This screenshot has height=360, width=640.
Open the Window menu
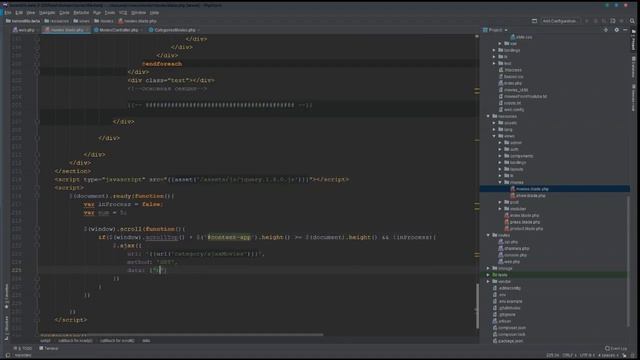tap(138, 13)
